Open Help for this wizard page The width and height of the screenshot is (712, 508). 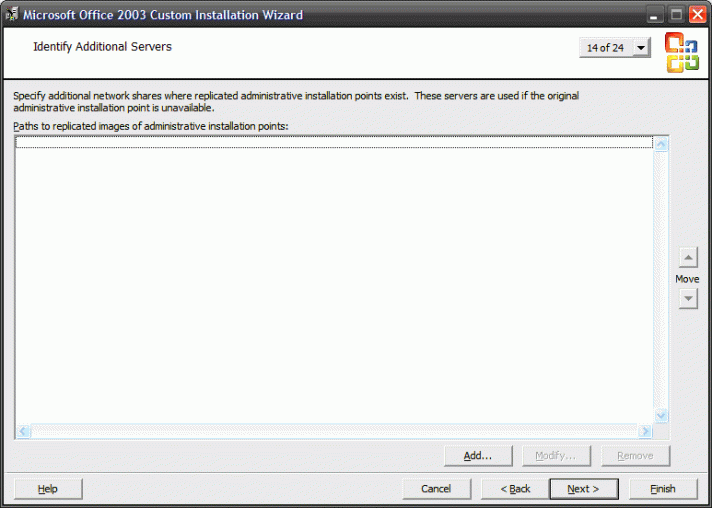pyautogui.click(x=48, y=488)
